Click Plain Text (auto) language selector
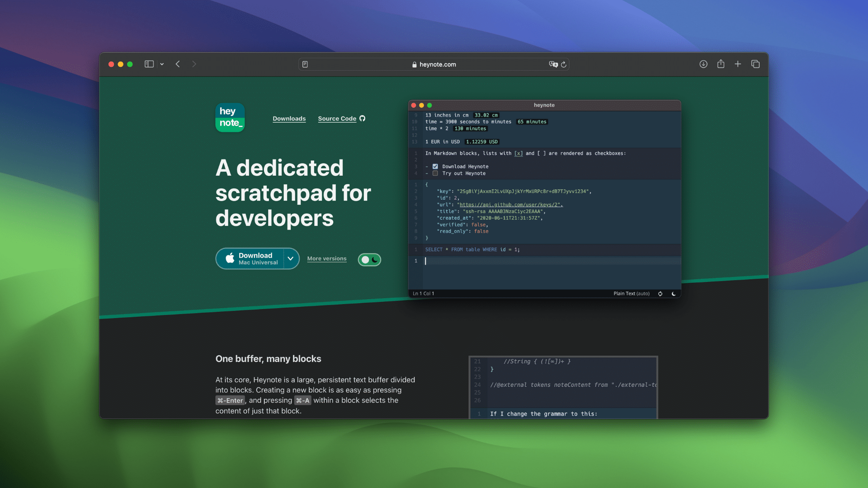This screenshot has height=488, width=868. coord(631,294)
